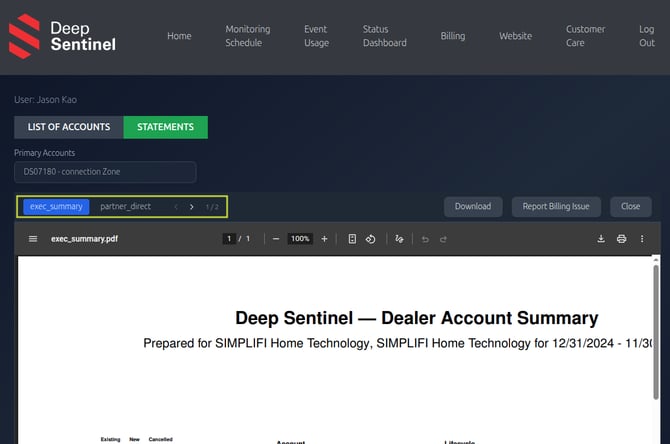Click the Download button
Screen dimensions: 670x444
pyautogui.click(x=473, y=207)
